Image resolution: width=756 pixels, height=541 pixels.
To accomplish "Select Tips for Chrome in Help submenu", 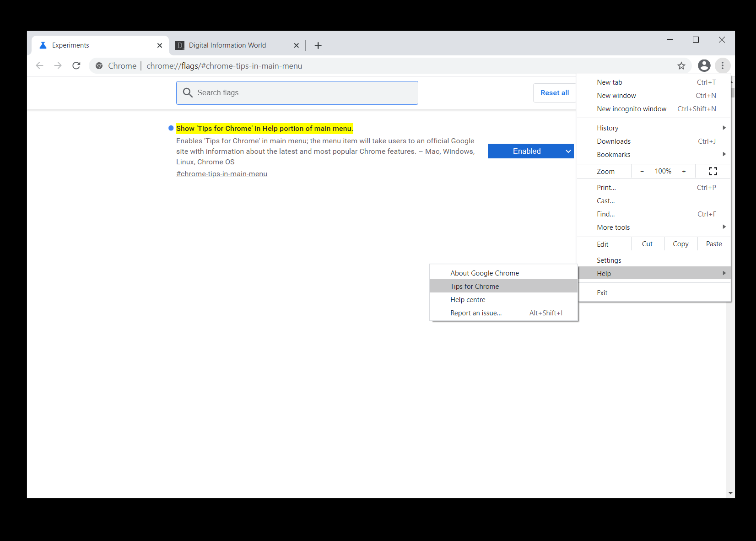I will click(x=504, y=287).
